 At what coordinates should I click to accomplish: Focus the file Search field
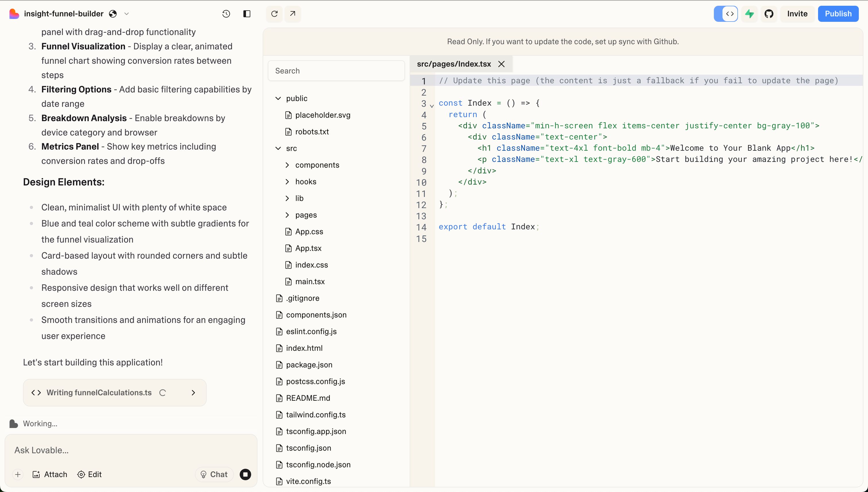[336, 71]
